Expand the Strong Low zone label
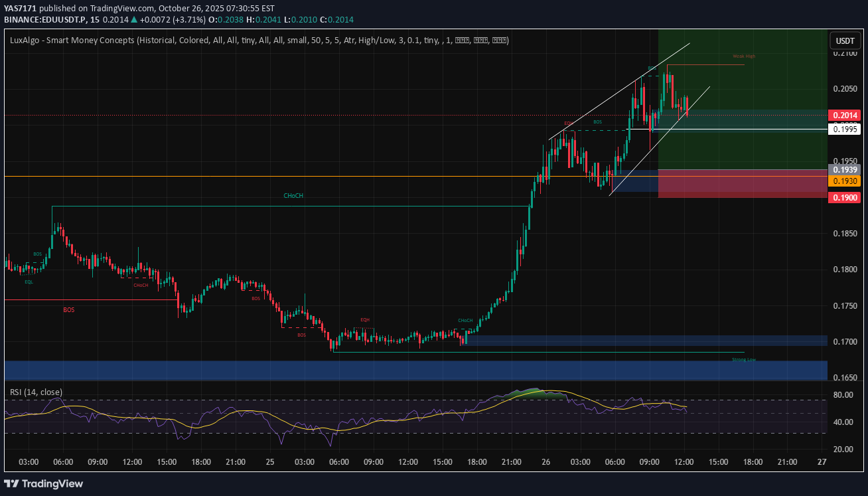This screenshot has width=868, height=496. tap(743, 359)
